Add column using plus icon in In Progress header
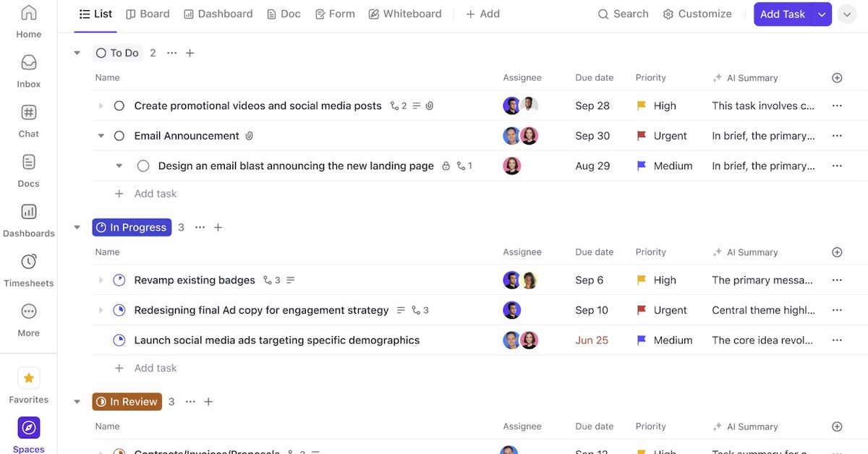 pyautogui.click(x=837, y=252)
